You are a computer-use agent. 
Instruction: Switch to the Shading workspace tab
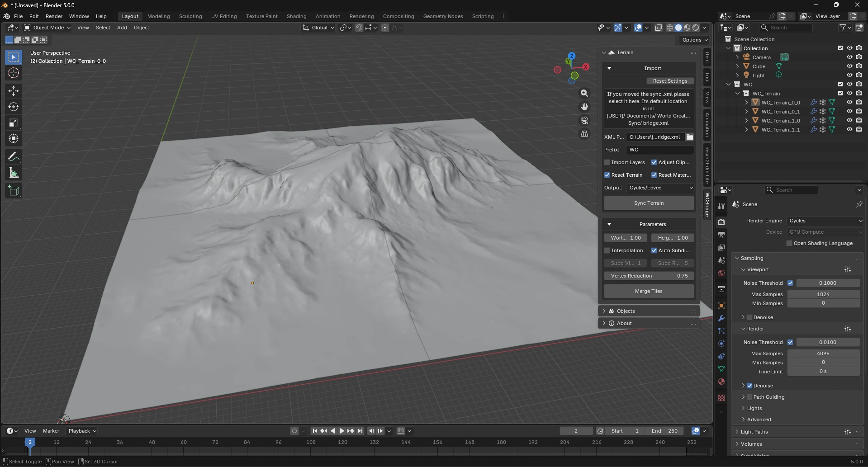[x=296, y=16]
